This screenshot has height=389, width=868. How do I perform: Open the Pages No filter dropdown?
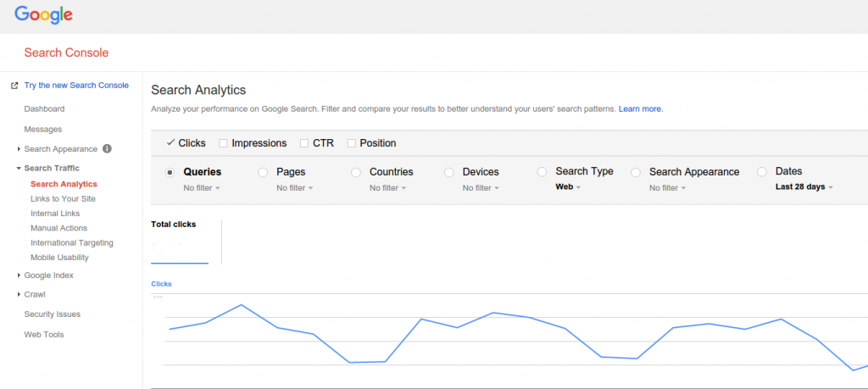coord(294,188)
